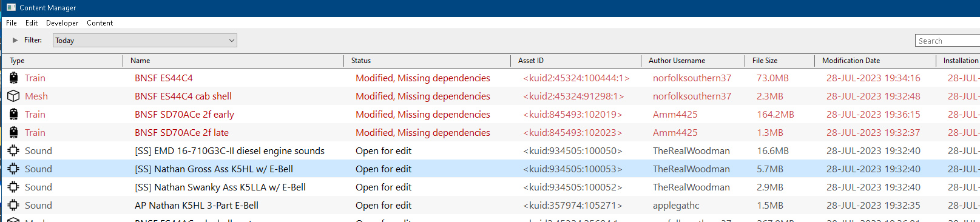
Task: Click the Content Manager title bar icon
Action: click(11, 7)
